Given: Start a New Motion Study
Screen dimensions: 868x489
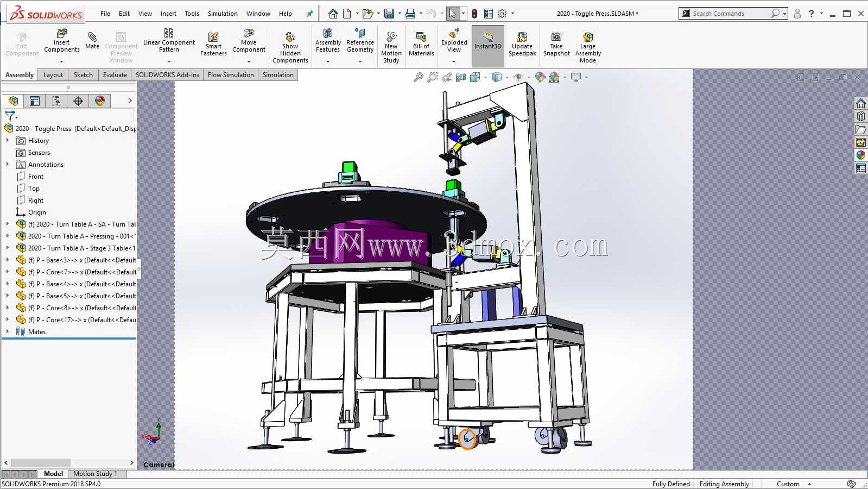Looking at the screenshot, I should point(391,47).
